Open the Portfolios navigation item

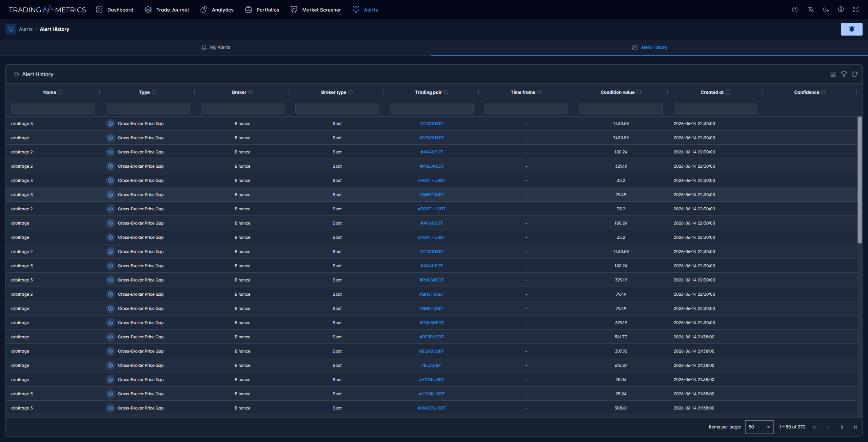[x=262, y=9]
